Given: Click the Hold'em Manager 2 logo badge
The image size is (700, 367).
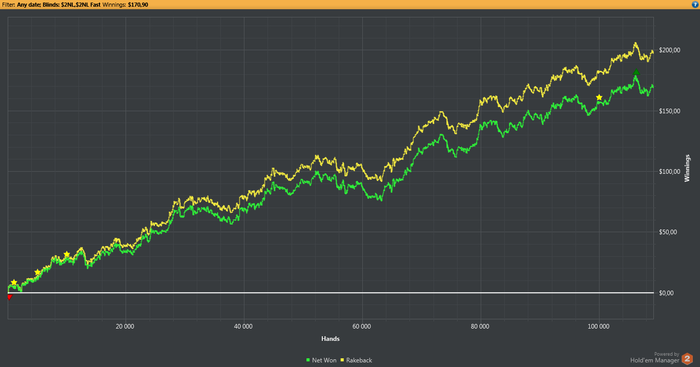Looking at the screenshot, I should pyautogui.click(x=687, y=359).
